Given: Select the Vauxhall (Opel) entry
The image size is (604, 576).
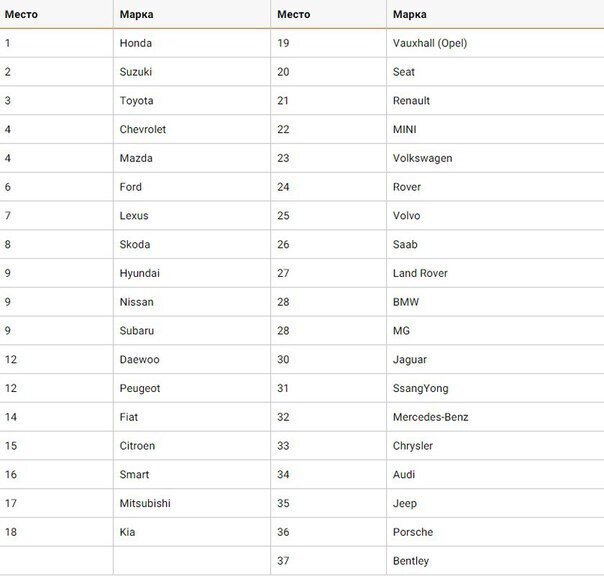Looking at the screenshot, I should (430, 43).
